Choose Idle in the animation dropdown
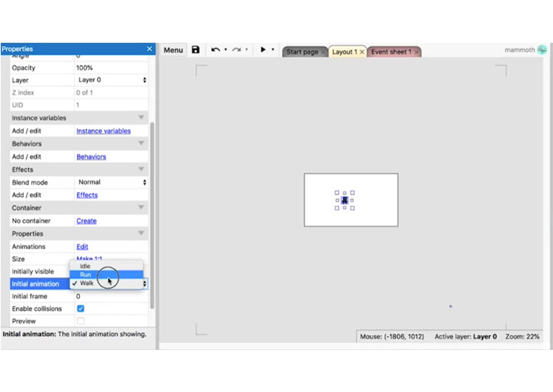The width and height of the screenshot is (553, 392). tap(107, 266)
